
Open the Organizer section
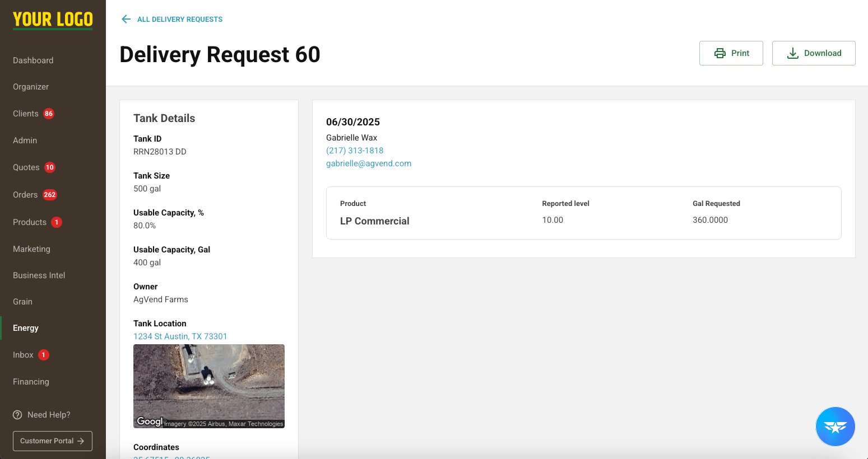[x=31, y=87]
